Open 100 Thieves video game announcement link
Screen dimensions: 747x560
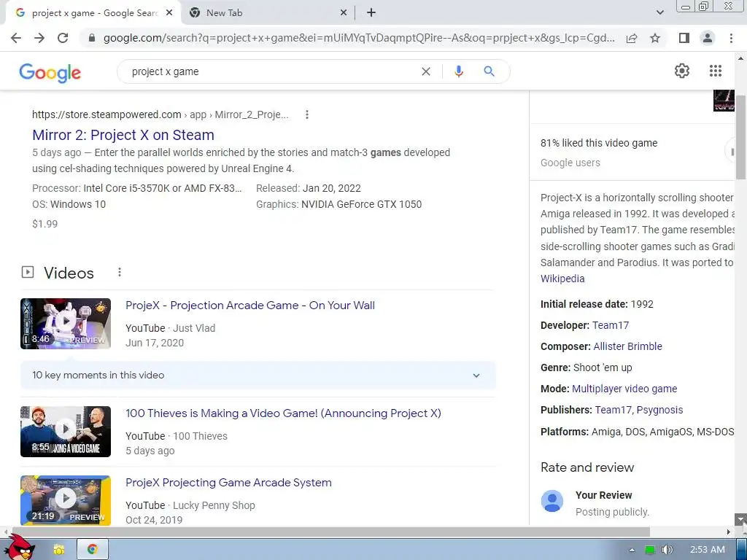tap(283, 413)
